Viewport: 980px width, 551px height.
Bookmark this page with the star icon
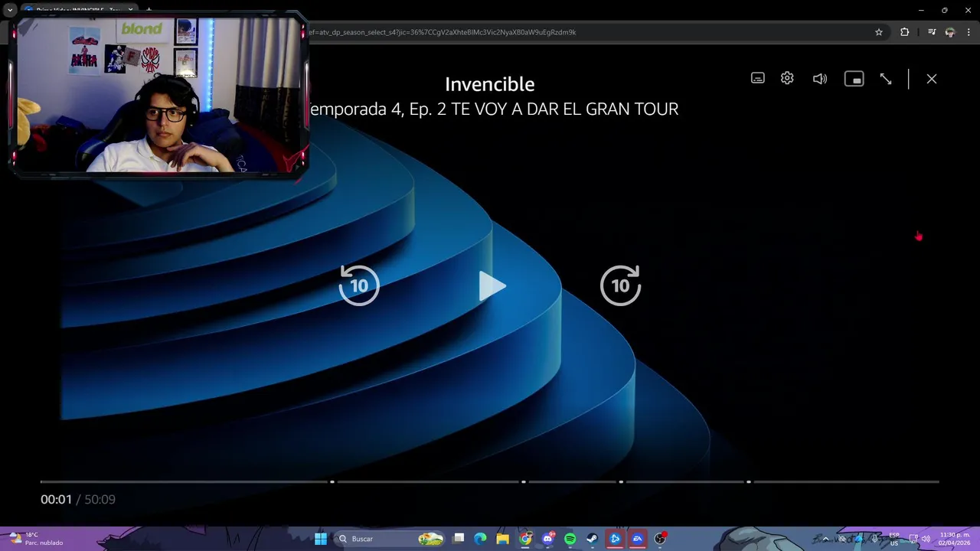(879, 32)
